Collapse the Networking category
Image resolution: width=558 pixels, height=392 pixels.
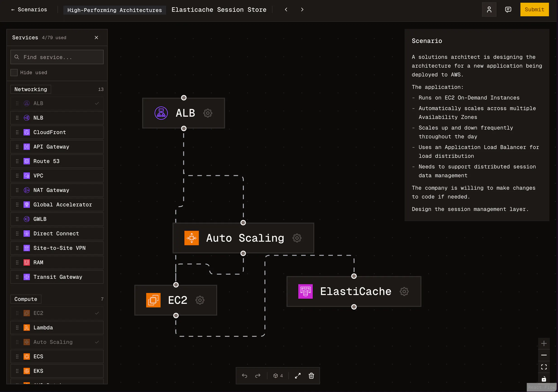click(x=31, y=89)
